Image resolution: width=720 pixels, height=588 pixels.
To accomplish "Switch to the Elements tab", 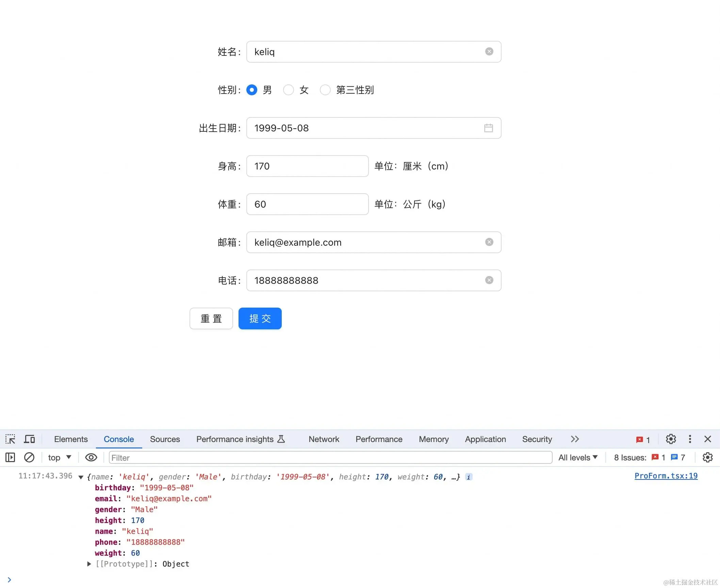I will click(x=71, y=439).
